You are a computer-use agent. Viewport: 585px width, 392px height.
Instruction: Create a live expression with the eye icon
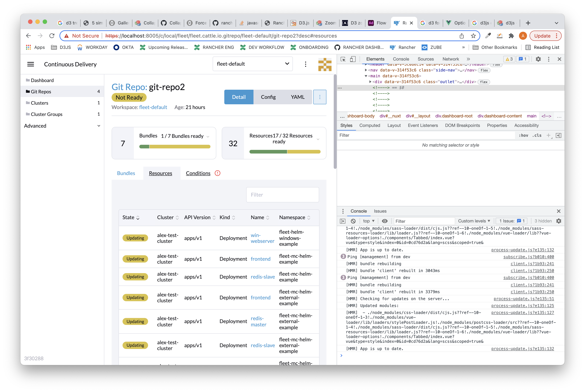(385, 221)
